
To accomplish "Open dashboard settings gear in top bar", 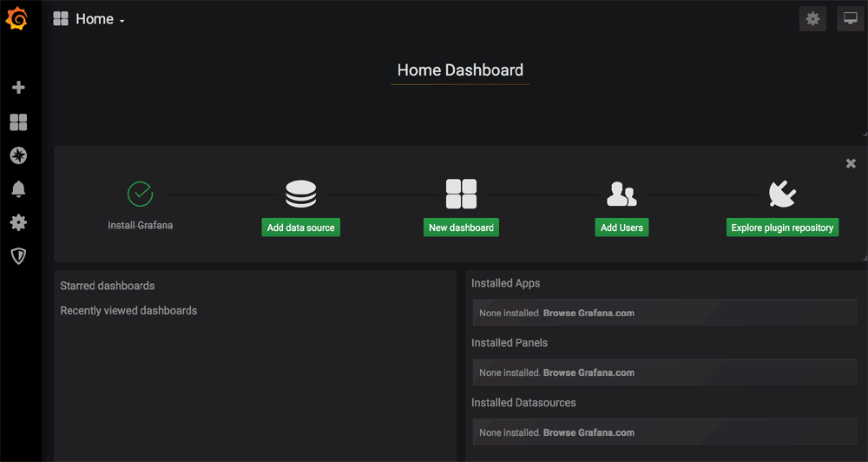I will [x=812, y=18].
